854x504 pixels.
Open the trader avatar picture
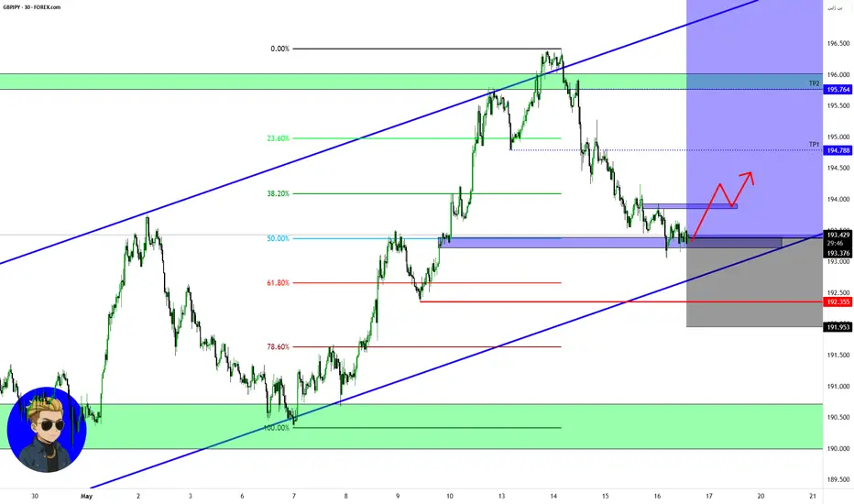point(47,430)
